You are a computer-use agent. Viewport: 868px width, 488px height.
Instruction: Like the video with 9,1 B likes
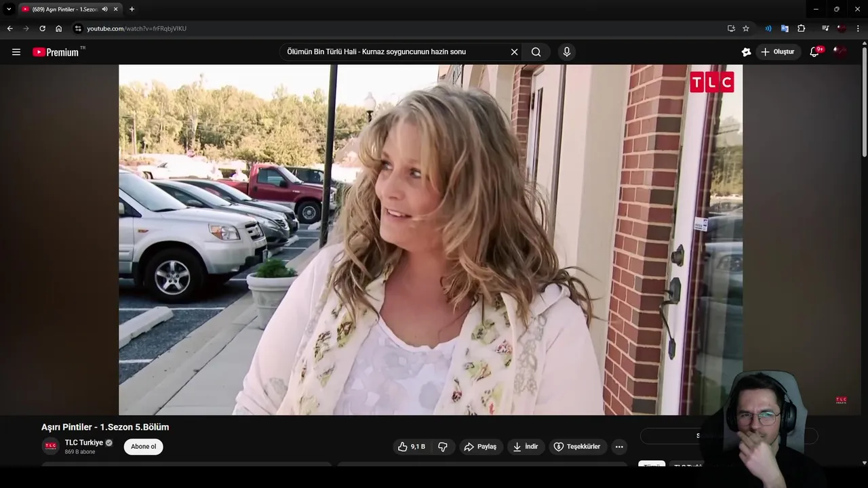412,447
